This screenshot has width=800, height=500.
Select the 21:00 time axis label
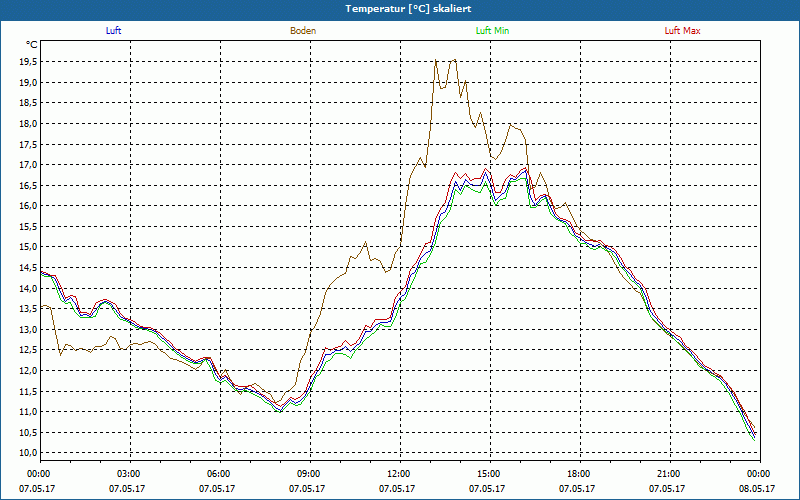point(669,474)
